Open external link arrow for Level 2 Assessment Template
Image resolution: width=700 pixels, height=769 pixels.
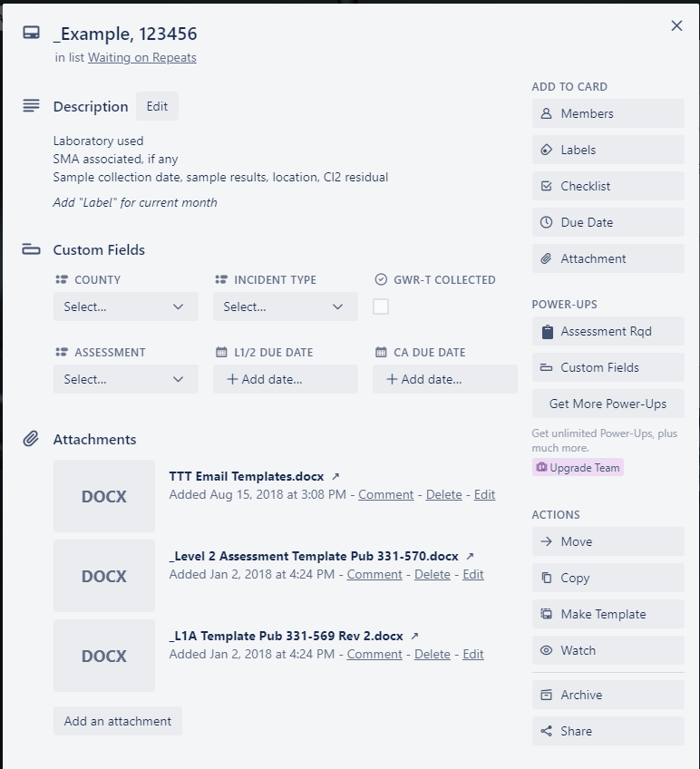470,556
